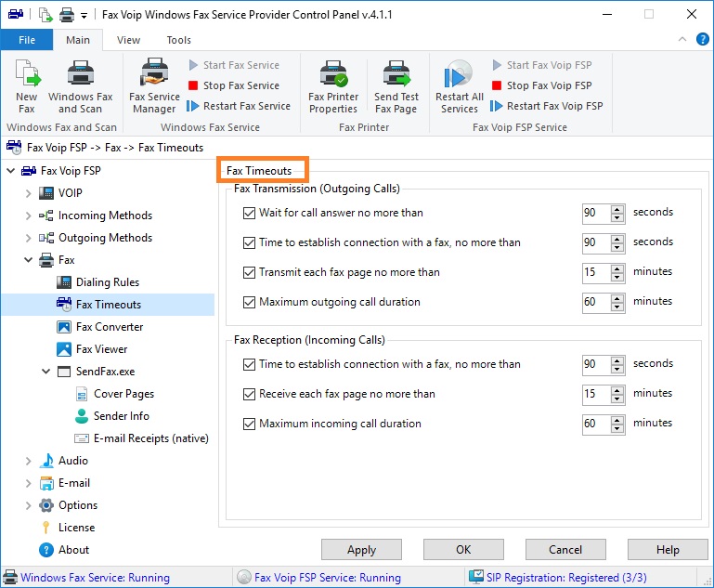Click Maximum outgoing call duration value field

(x=596, y=302)
